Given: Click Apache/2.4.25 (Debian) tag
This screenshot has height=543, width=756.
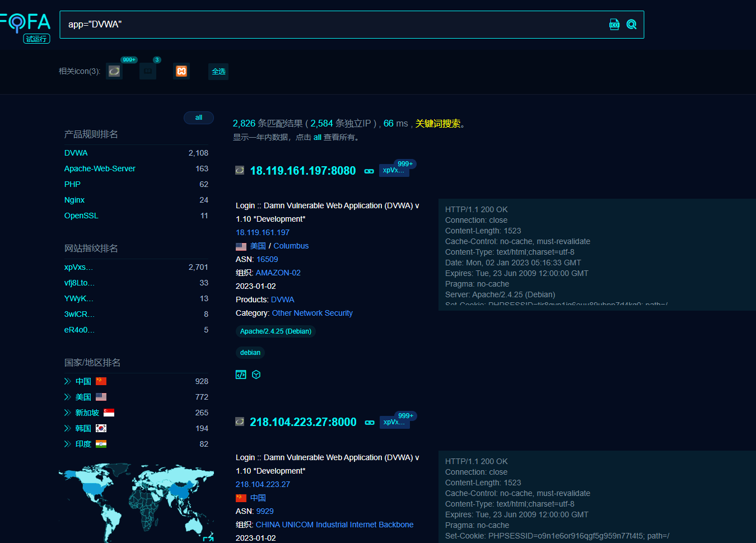Looking at the screenshot, I should [276, 331].
